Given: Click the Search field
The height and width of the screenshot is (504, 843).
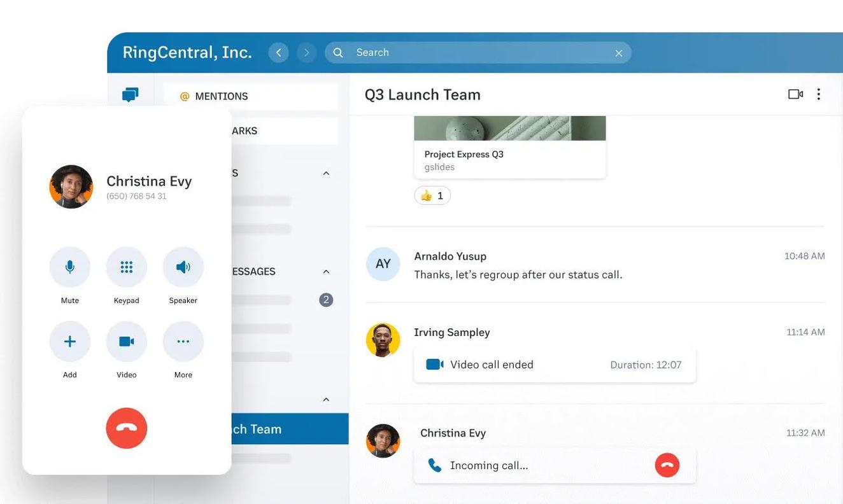Looking at the screenshot, I should click(x=478, y=52).
